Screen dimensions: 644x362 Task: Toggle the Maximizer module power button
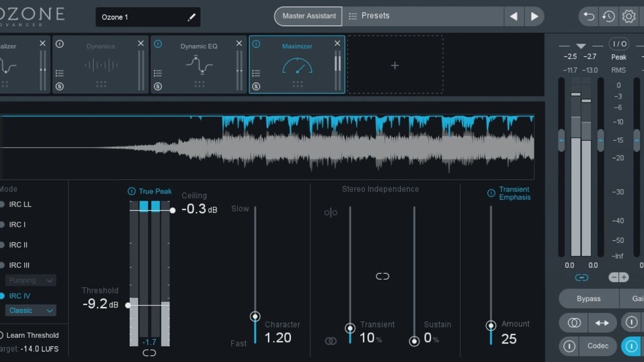coord(256,44)
